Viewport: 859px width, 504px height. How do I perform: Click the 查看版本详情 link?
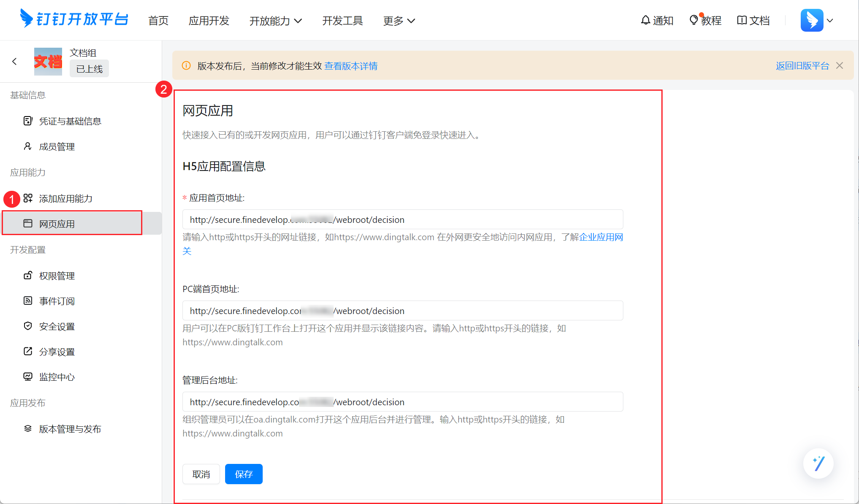click(x=351, y=66)
